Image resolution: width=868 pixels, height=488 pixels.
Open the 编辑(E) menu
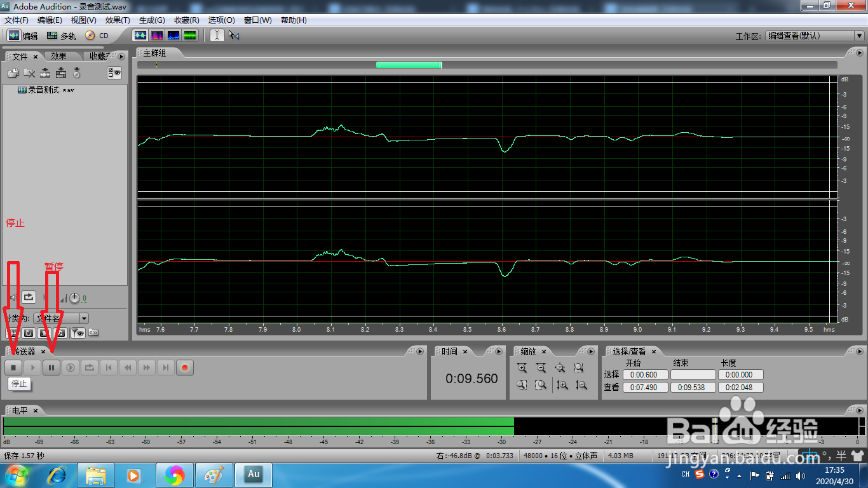(x=50, y=20)
